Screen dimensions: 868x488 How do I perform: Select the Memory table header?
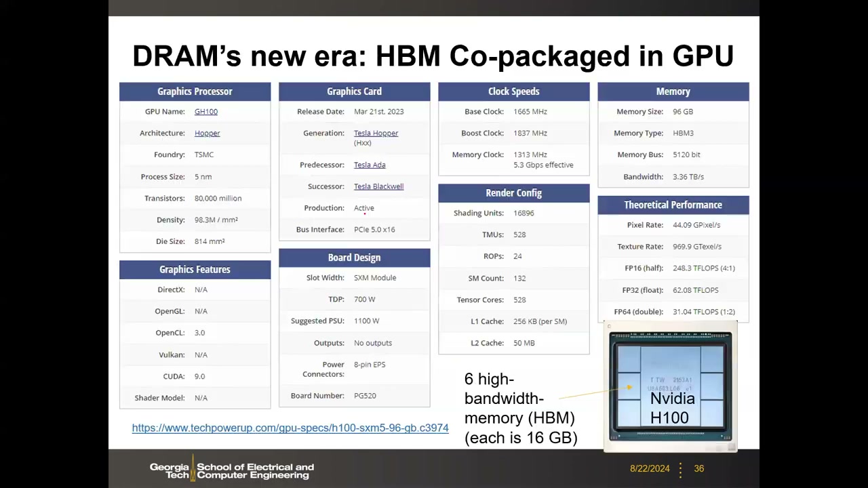pyautogui.click(x=673, y=91)
